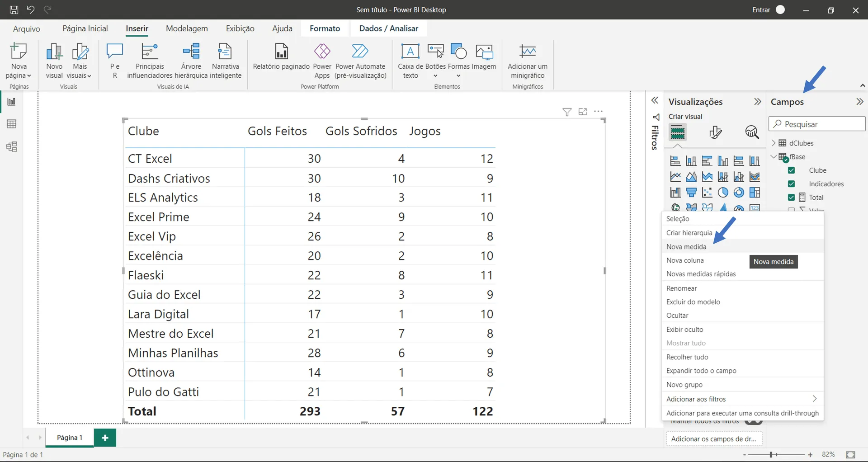Collapse the fBase table
The width and height of the screenshot is (868, 462).
point(774,156)
